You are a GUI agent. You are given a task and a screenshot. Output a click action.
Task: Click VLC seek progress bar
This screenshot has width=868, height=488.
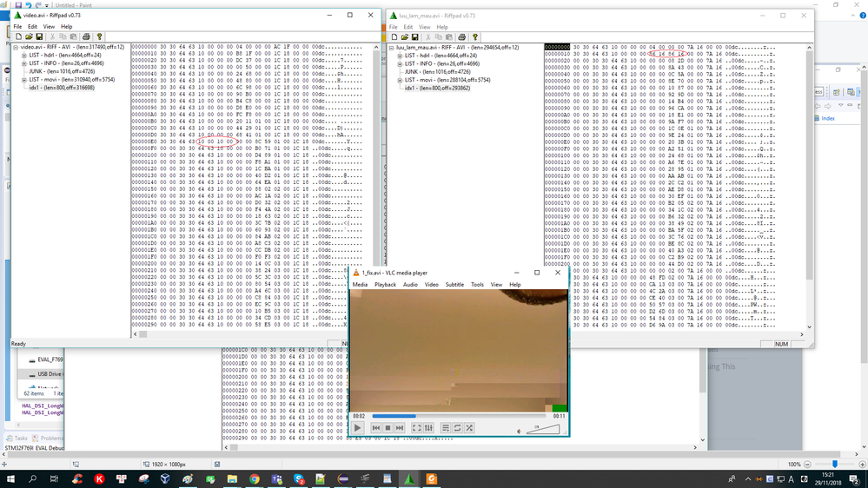point(459,416)
